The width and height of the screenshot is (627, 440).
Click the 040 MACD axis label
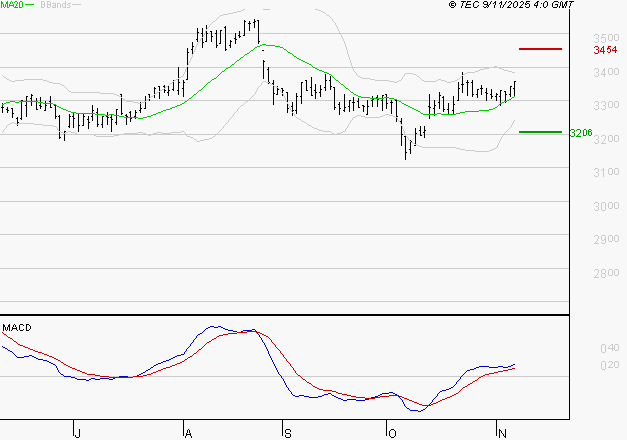(x=610, y=348)
